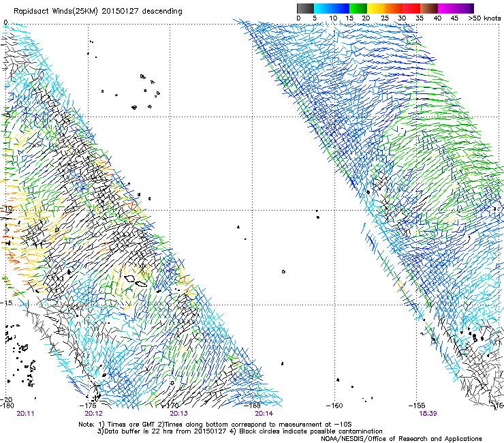
Task: Click the '-180' longitude label
Action: 7,406
